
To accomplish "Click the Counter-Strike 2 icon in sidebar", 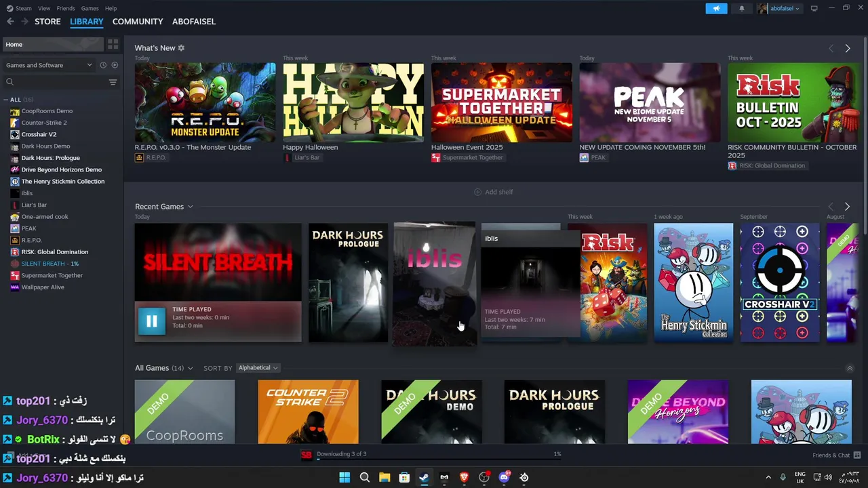I will 15,123.
